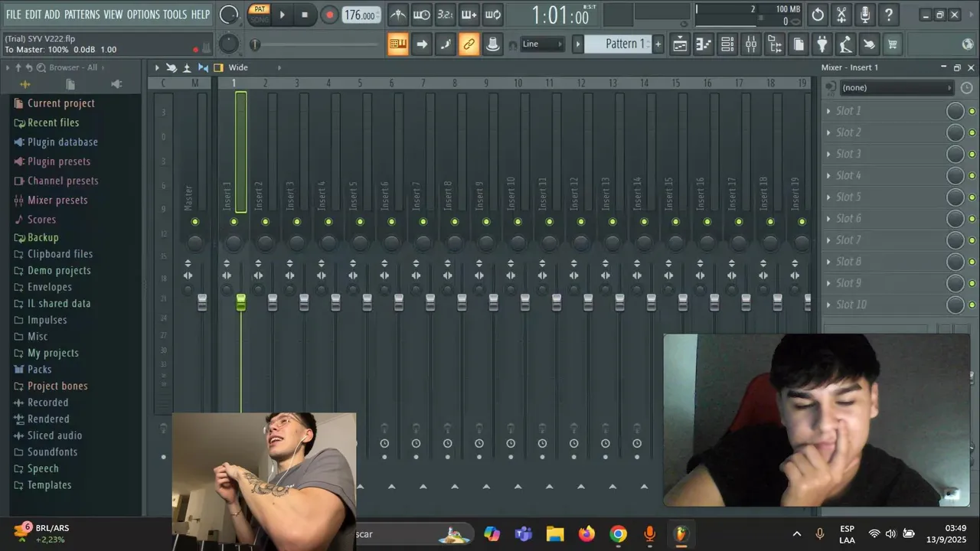980x551 pixels.
Task: Open the TOOLS menu
Action: point(175,15)
